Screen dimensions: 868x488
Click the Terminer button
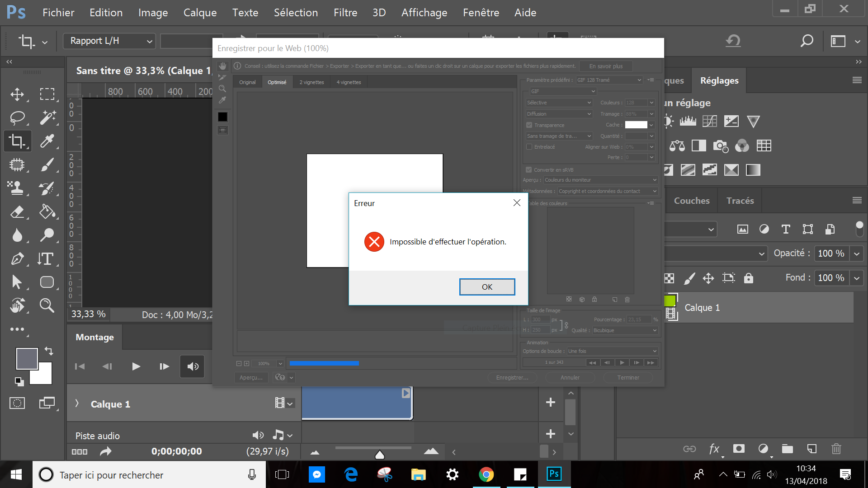[628, 377]
